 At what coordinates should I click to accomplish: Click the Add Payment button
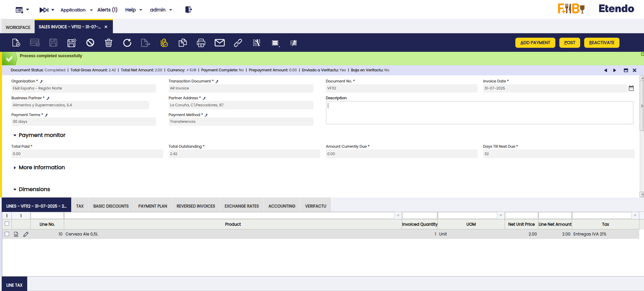[535, 43]
